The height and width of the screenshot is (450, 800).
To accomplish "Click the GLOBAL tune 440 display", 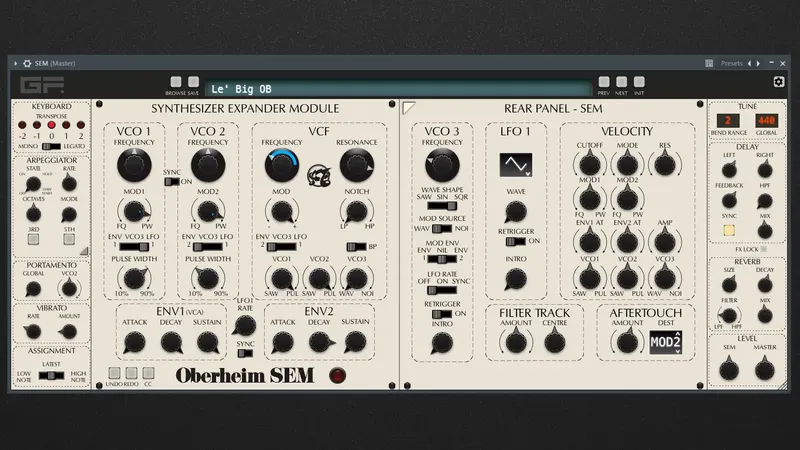I will coord(766,121).
